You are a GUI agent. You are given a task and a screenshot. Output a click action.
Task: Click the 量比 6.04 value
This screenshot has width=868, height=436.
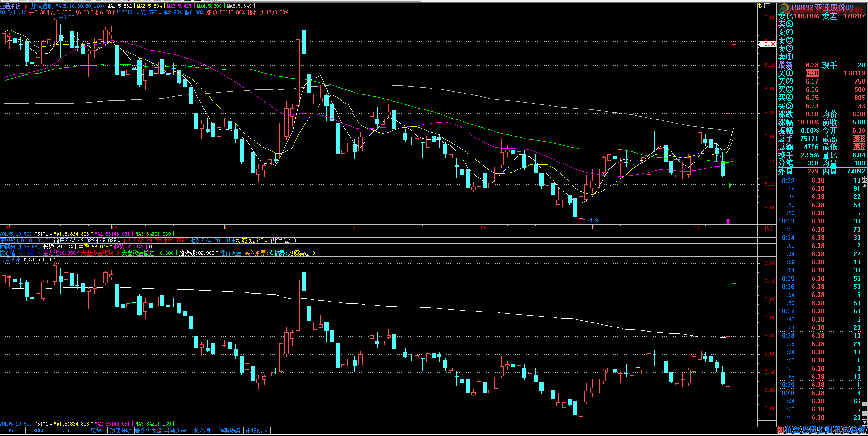point(859,155)
